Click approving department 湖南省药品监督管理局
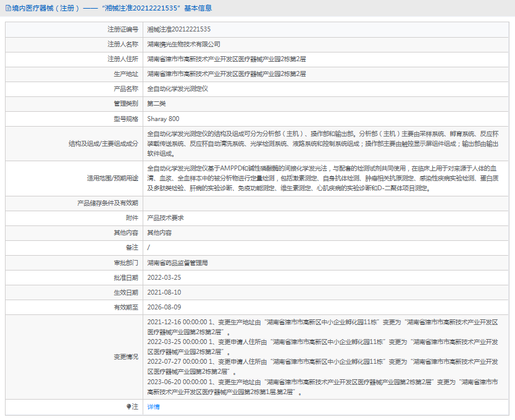The height and width of the screenshot is (420, 515). [177, 263]
